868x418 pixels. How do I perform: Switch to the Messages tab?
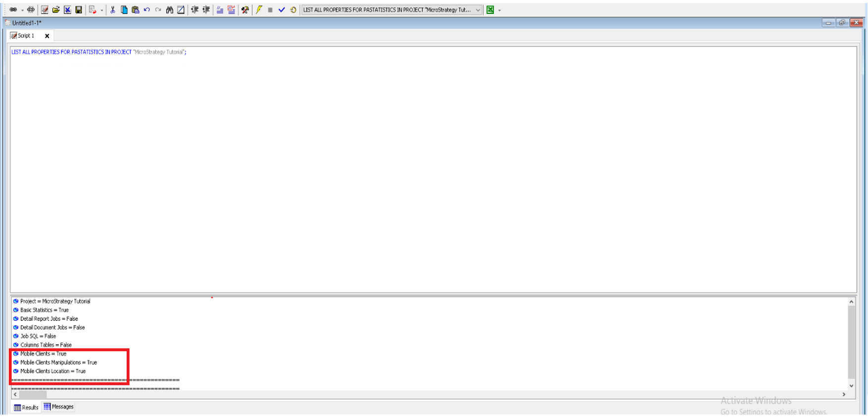tap(59, 407)
